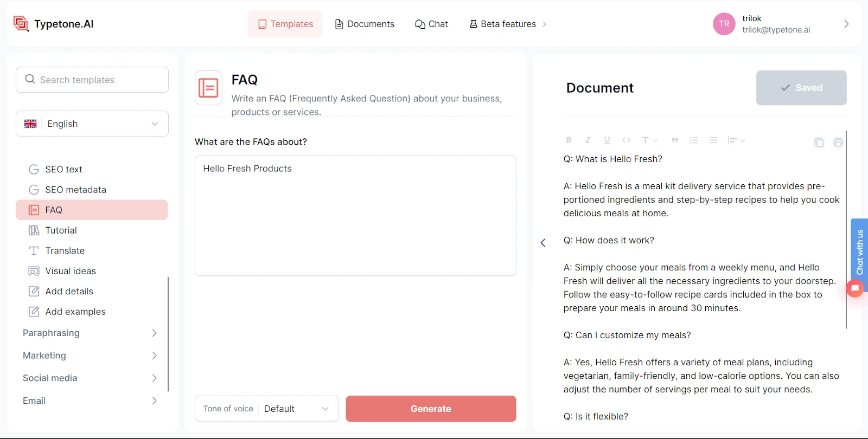The height and width of the screenshot is (439, 868).
Task: Click the Saved button
Action: (801, 88)
